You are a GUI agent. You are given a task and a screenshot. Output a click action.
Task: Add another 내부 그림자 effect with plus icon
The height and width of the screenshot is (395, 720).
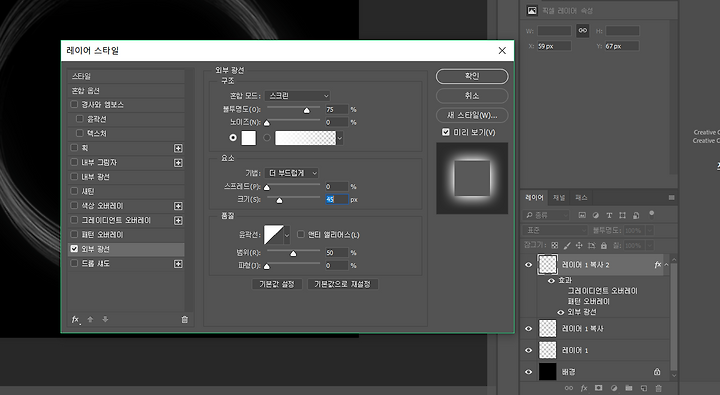178,163
